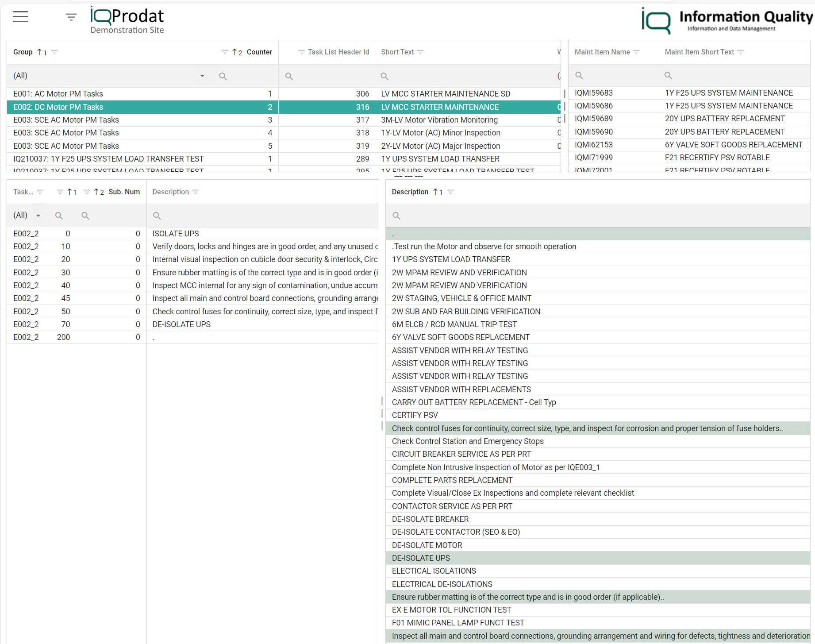Click the search icon in the Group filter row
815x644 pixels.
point(223,76)
